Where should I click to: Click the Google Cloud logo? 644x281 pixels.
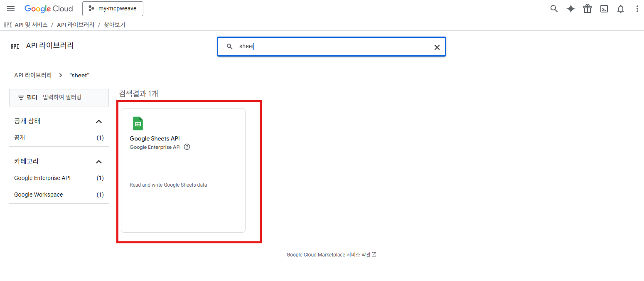point(49,9)
